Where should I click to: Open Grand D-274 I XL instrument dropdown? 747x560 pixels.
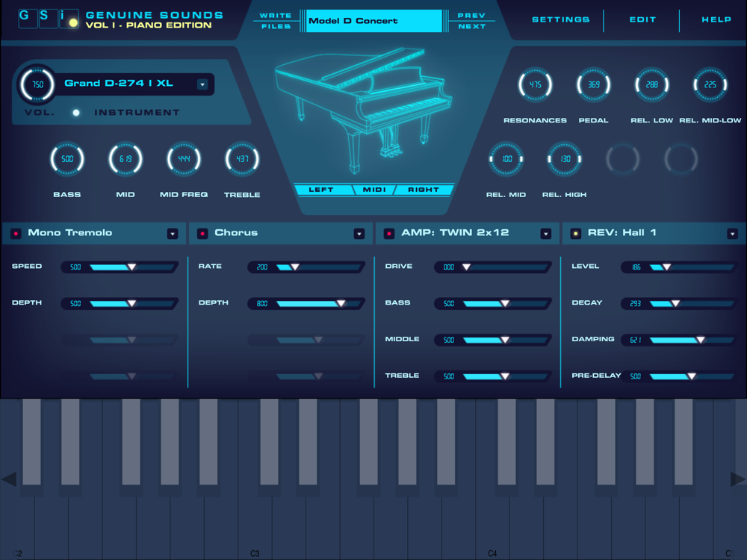click(202, 85)
